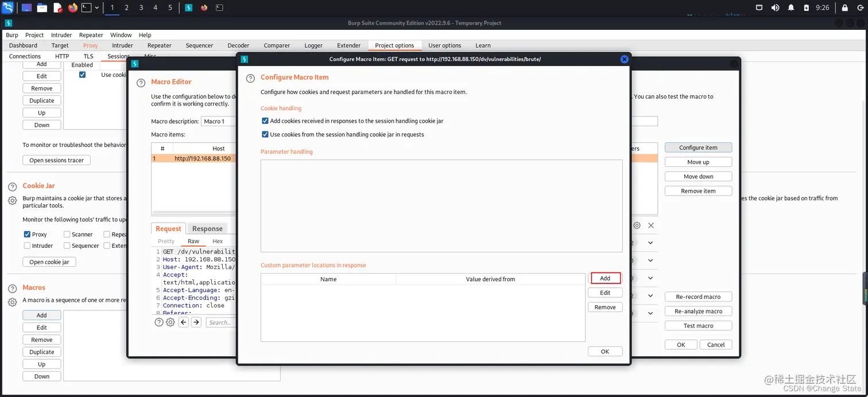Cancel the Macro Editor dialog
The height and width of the screenshot is (397, 868).
coord(716,345)
